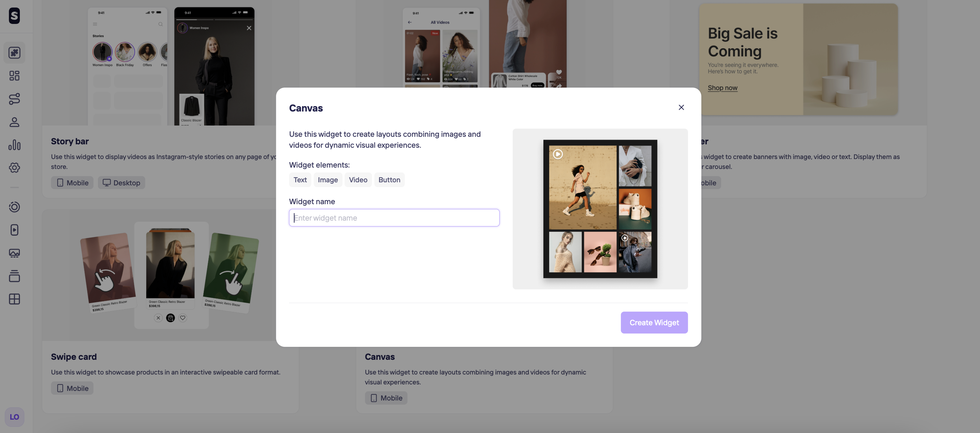Click the circular stories icon in sidebar
Image resolution: width=980 pixels, height=433 pixels.
(x=14, y=207)
